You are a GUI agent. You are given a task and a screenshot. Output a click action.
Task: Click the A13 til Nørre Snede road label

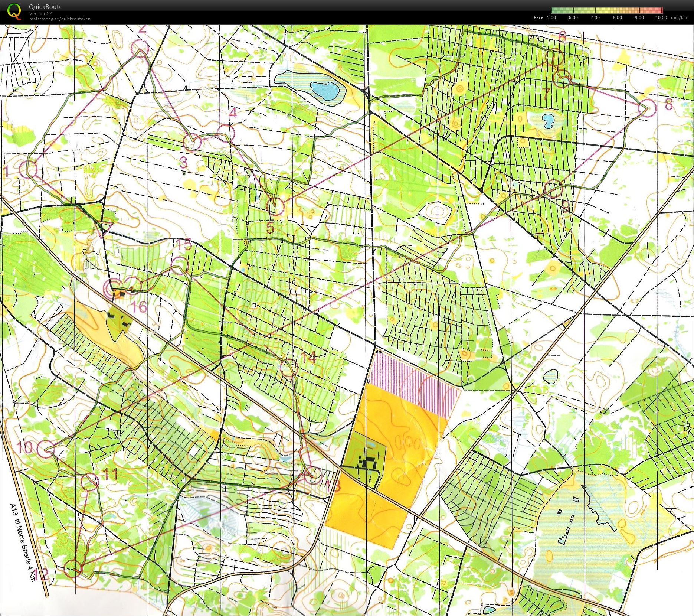click(24, 542)
